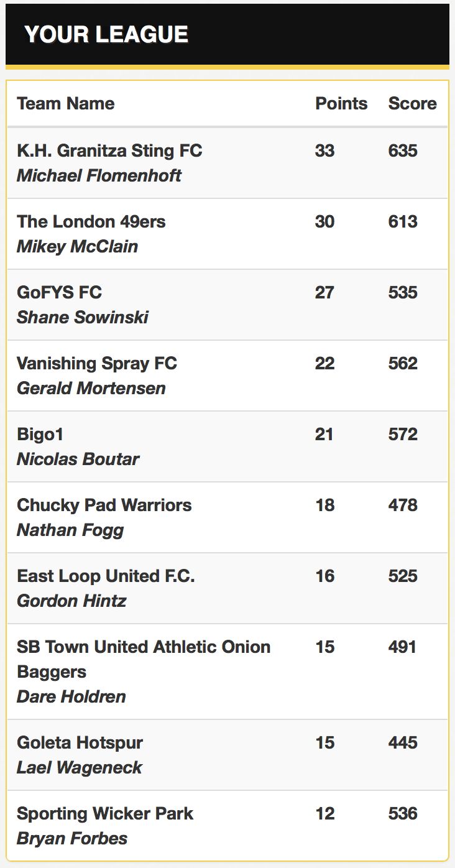Select manager Nicolas Boutar
Screen dimensions: 455x868
(x=78, y=459)
